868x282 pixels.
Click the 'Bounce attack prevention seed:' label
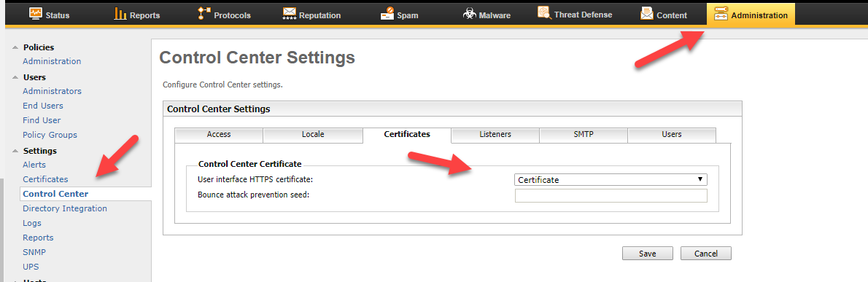(254, 195)
